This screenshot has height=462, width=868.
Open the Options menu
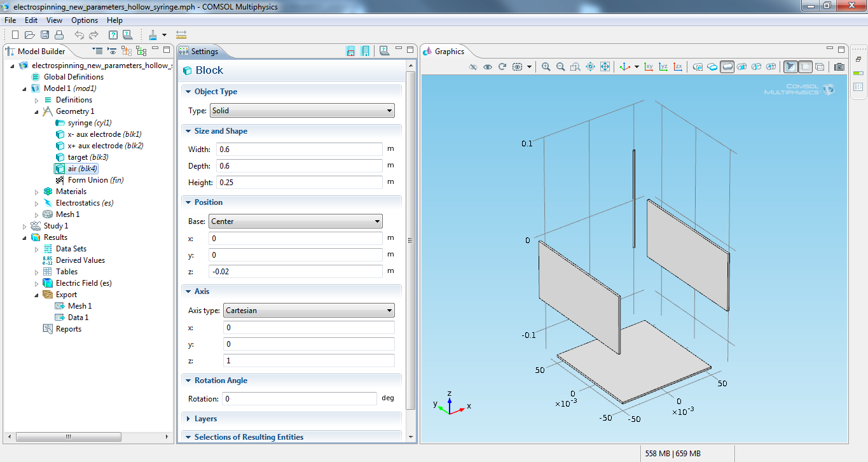click(x=84, y=20)
